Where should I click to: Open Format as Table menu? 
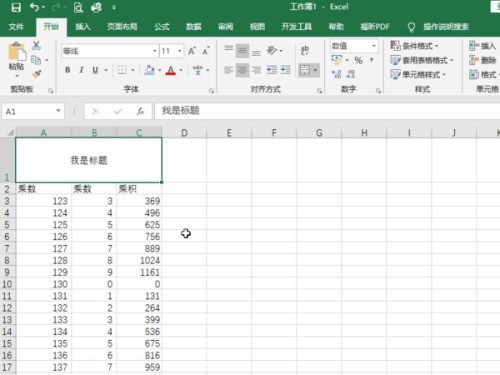[422, 60]
